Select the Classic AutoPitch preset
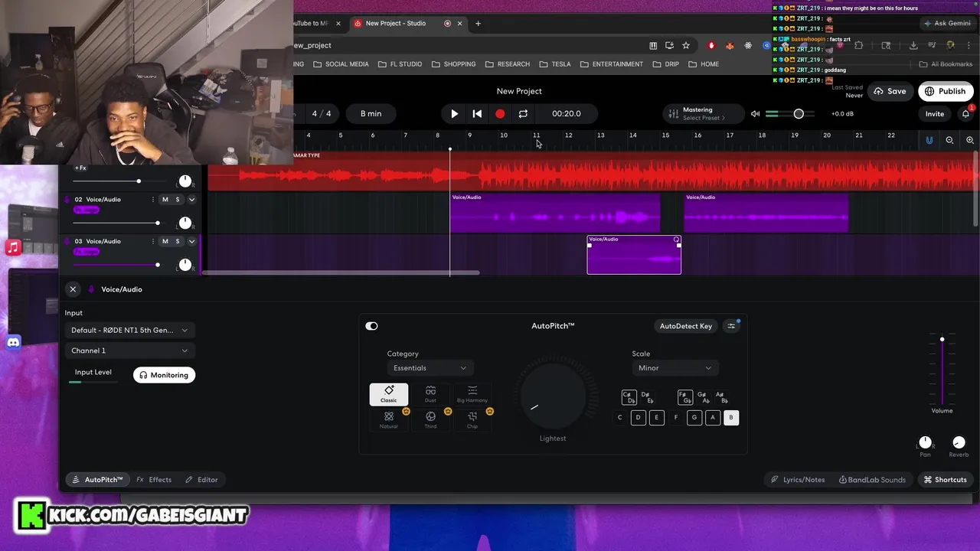Screen dimensions: 980x551 point(389,394)
